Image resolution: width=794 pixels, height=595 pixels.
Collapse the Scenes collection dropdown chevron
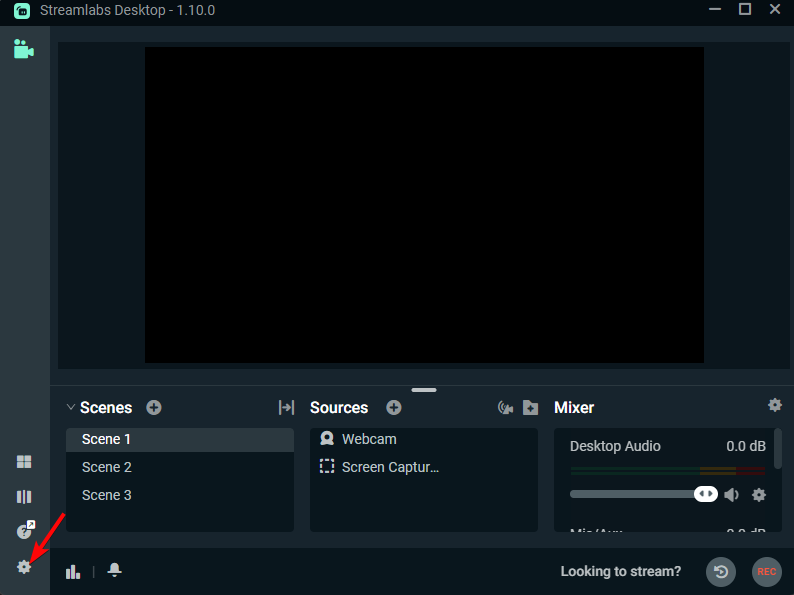[x=71, y=407]
